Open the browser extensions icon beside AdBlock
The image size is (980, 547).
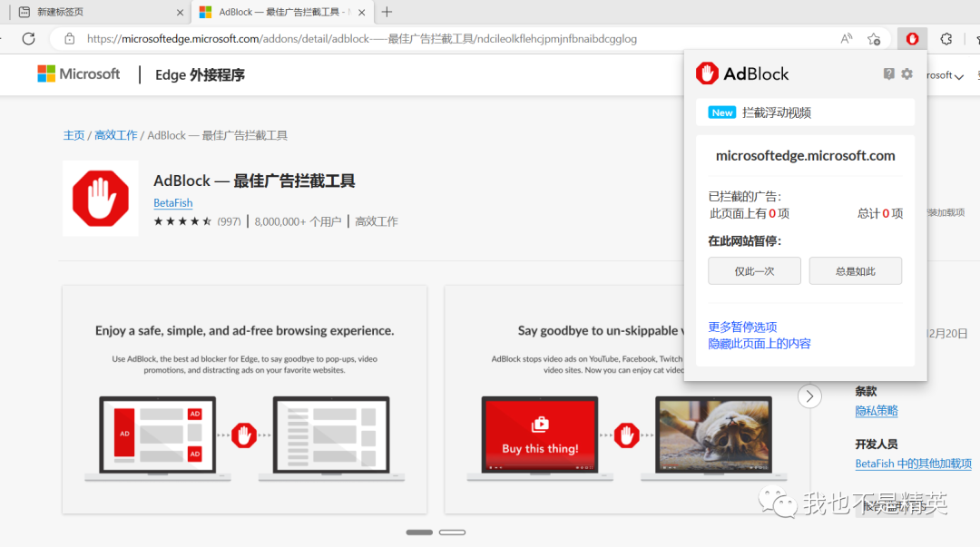click(x=946, y=38)
